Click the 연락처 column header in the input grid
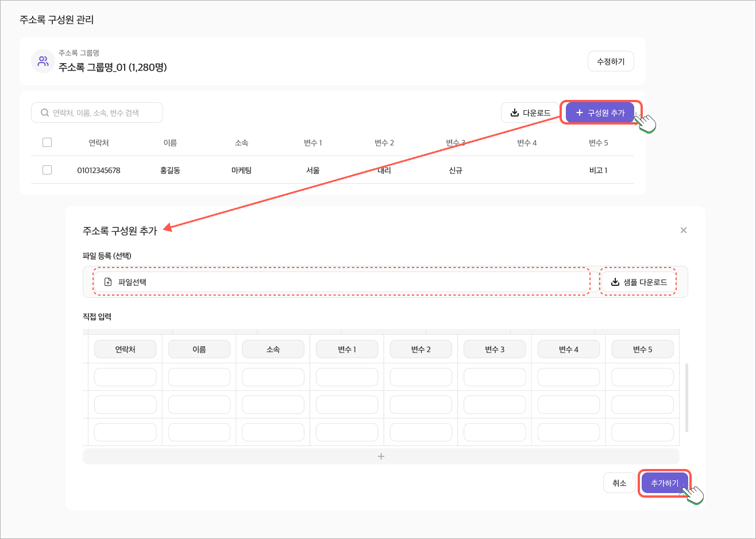 125,349
